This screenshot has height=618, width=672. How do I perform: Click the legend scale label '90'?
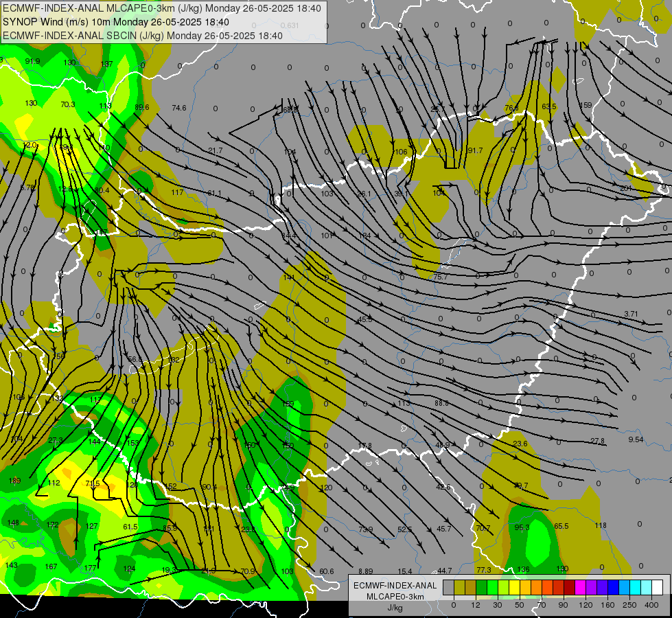point(563,605)
